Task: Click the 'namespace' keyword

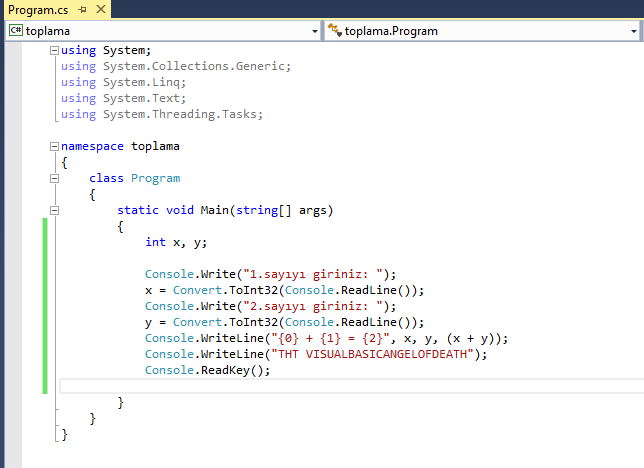Action: tap(92, 147)
